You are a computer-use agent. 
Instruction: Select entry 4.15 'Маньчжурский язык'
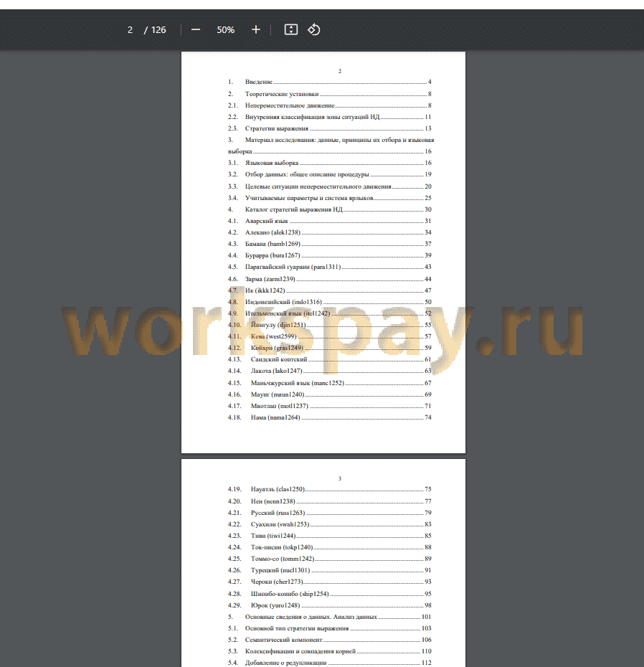330,383
